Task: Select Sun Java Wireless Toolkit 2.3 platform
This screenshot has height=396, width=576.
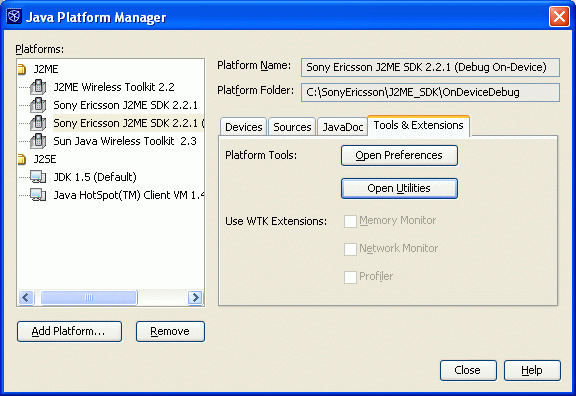Action: pos(125,141)
